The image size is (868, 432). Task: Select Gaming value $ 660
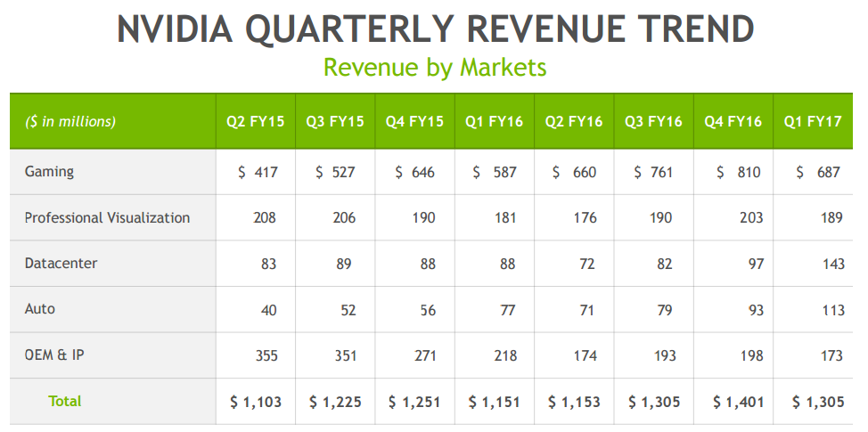pos(574,173)
